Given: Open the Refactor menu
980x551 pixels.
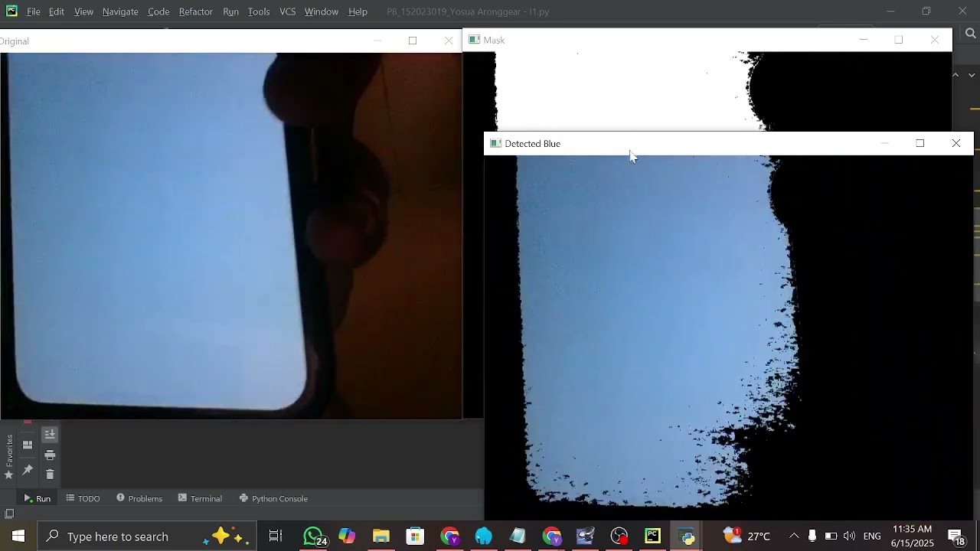Looking at the screenshot, I should tap(196, 11).
